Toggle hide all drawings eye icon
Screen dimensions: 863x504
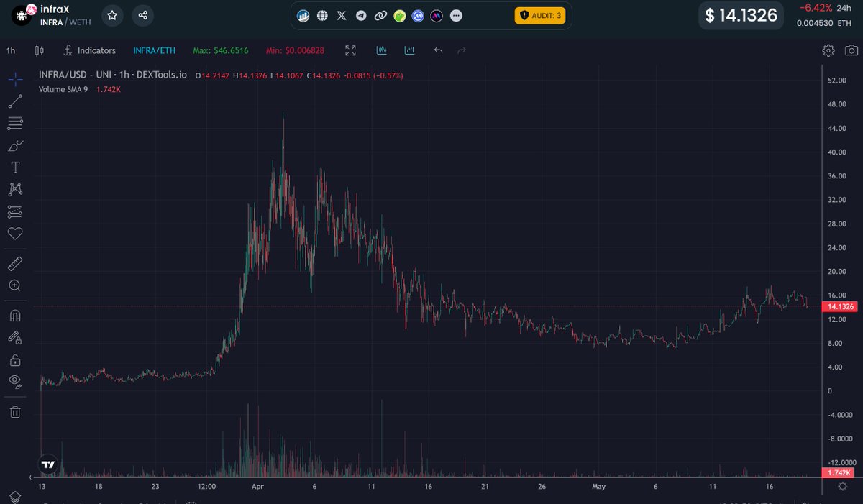point(15,381)
